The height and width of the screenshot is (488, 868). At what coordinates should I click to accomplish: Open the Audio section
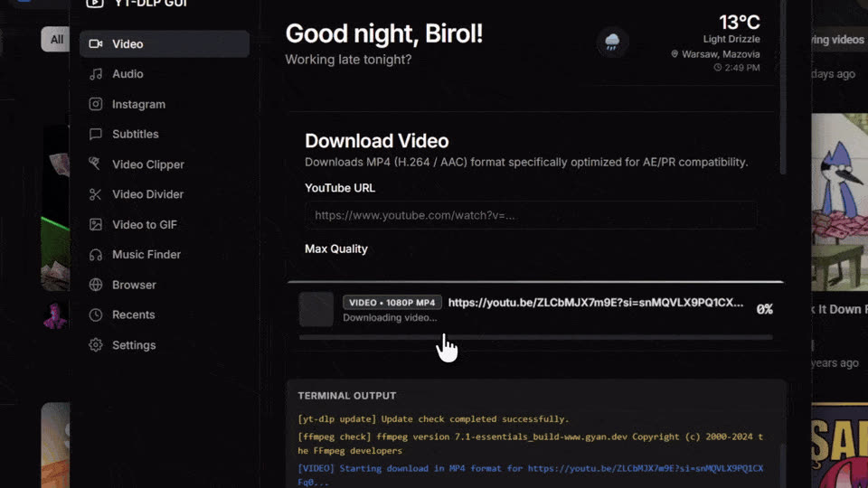(165, 73)
